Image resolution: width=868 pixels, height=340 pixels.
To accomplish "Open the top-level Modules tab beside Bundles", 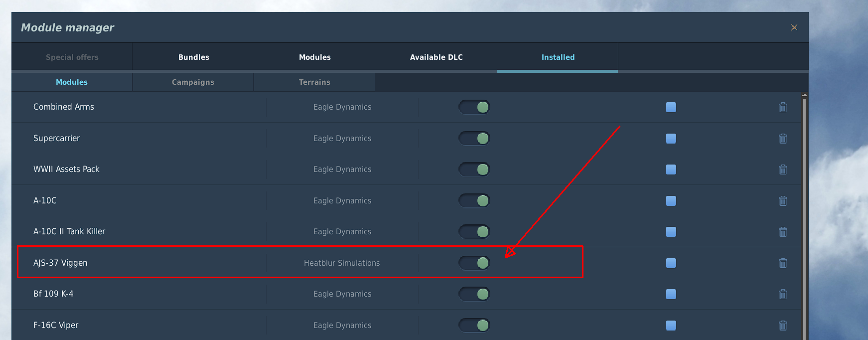I will pyautogui.click(x=315, y=57).
